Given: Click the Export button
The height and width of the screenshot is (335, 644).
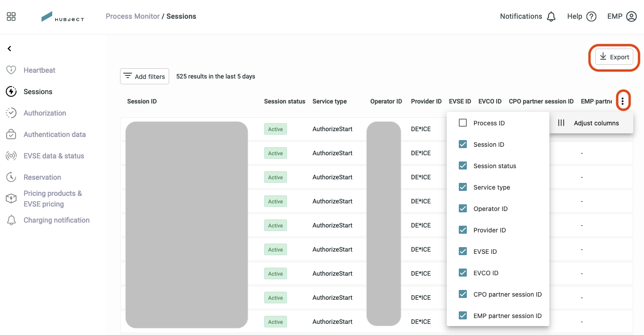Looking at the screenshot, I should pyautogui.click(x=614, y=57).
